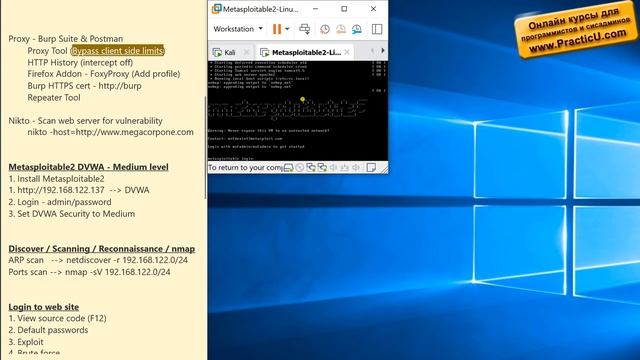This screenshot has height=360, width=640.
Task: Click the 'Ports scan --> nmap -sV' line
Action: (89, 272)
